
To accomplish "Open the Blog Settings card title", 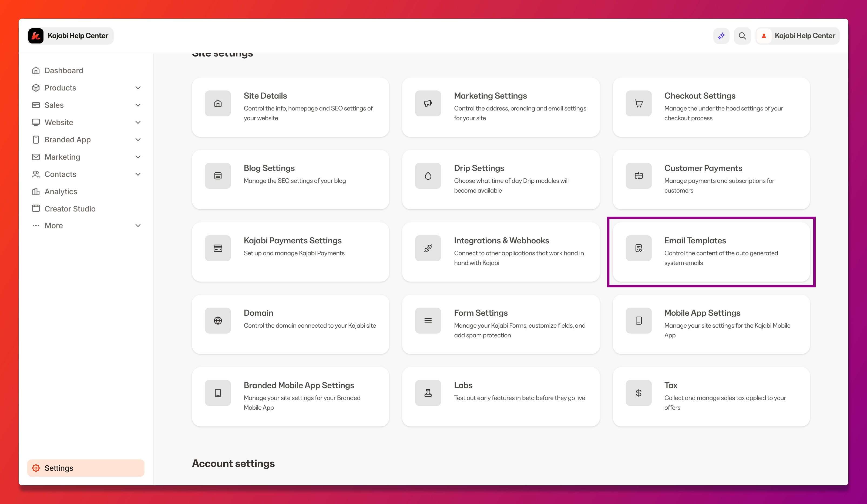I will point(269,168).
